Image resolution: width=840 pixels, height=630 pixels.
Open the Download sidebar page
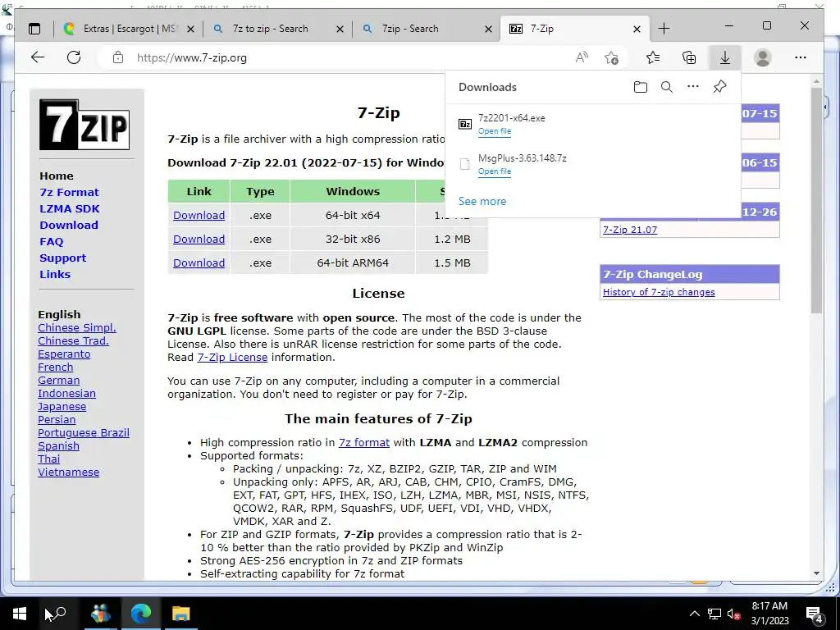[69, 225]
